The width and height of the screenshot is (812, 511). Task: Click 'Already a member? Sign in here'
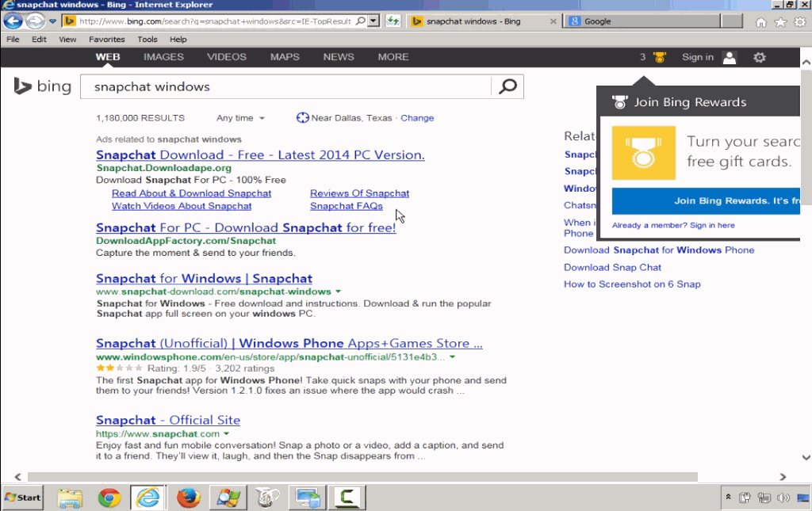(673, 226)
